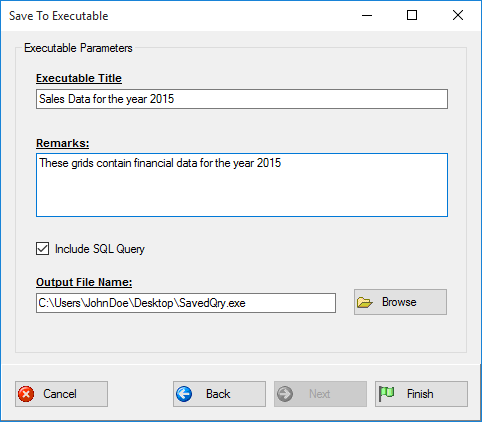Select the Output File Name path field
The image size is (482, 422).
pyautogui.click(x=186, y=303)
